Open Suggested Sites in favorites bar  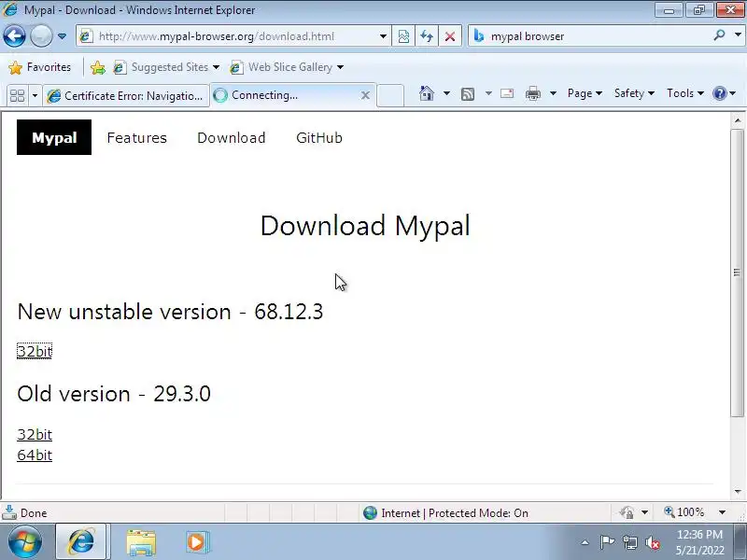coord(166,67)
